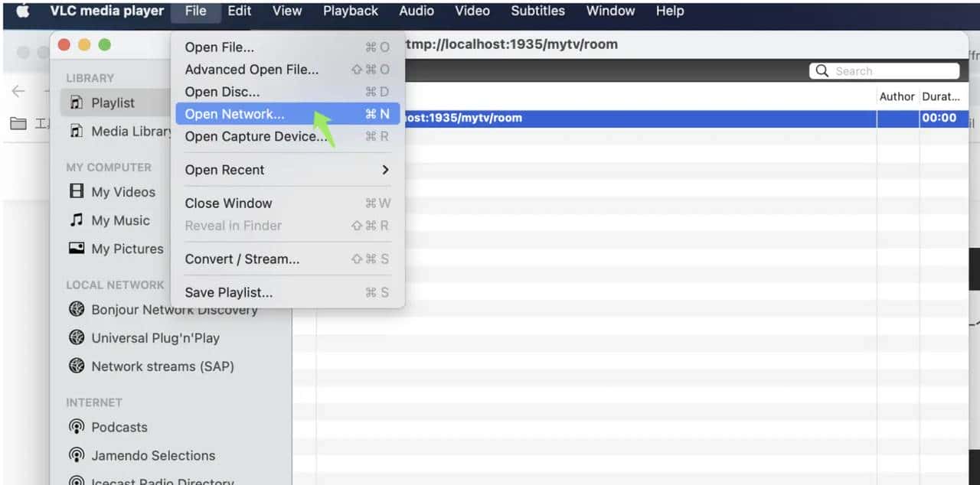Expand the Open Recent submenu arrow
Screen dimensions: 980x485
click(385, 170)
